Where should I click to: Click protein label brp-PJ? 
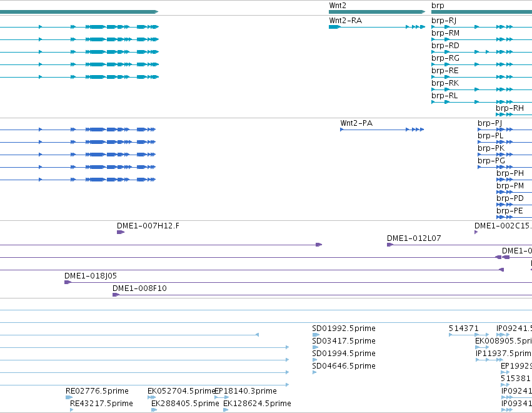[x=489, y=123]
